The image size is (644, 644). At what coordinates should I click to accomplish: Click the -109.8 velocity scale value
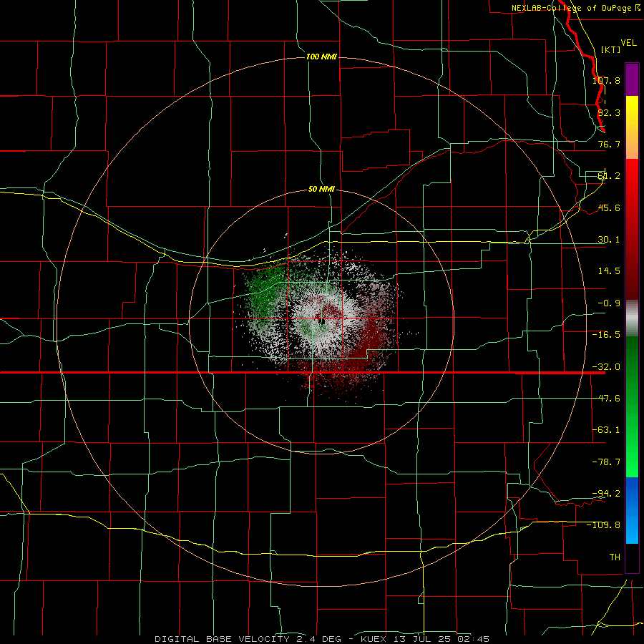(x=603, y=525)
